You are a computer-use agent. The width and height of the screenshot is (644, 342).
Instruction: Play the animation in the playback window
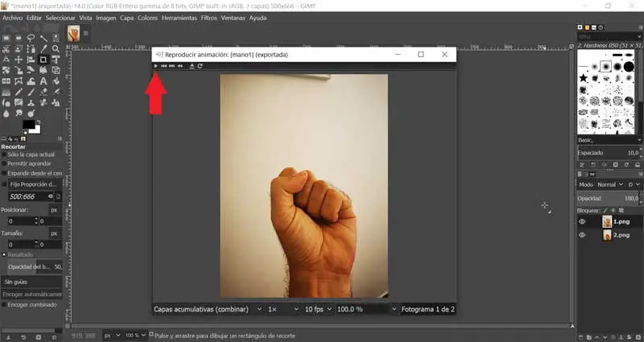pyautogui.click(x=155, y=66)
